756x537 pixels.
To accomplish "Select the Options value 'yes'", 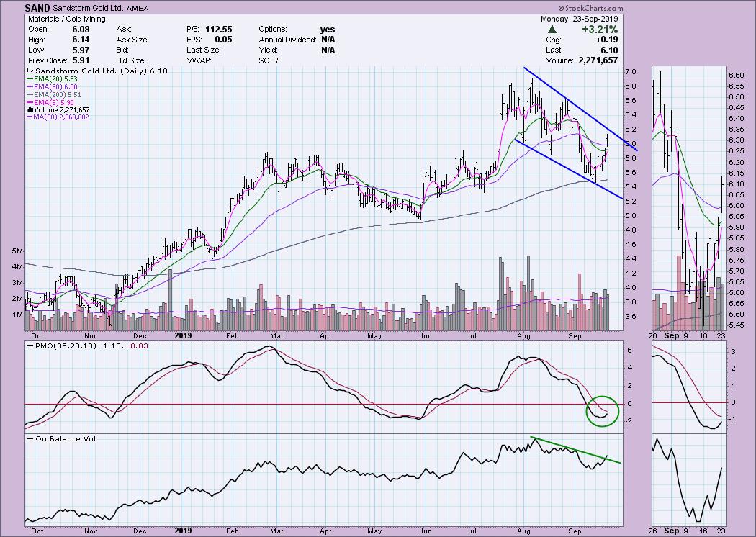I will point(328,30).
